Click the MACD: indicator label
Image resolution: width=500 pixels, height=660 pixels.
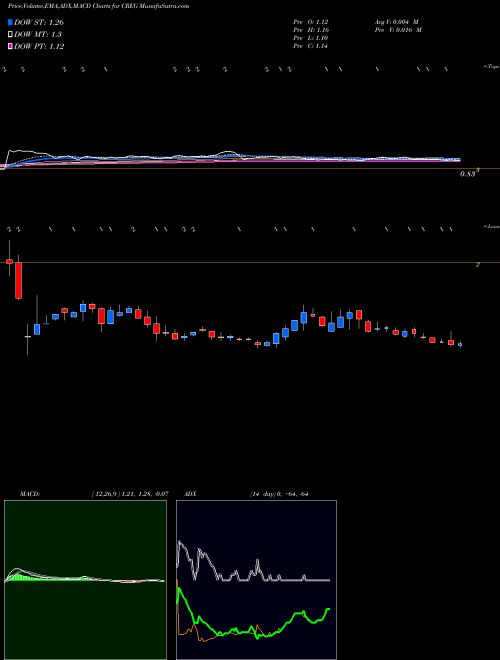(29, 493)
